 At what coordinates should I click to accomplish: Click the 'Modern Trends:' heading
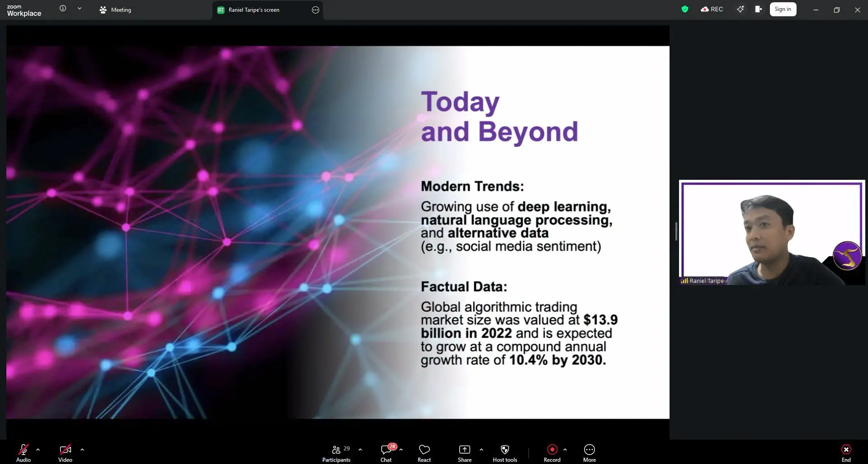tap(472, 186)
